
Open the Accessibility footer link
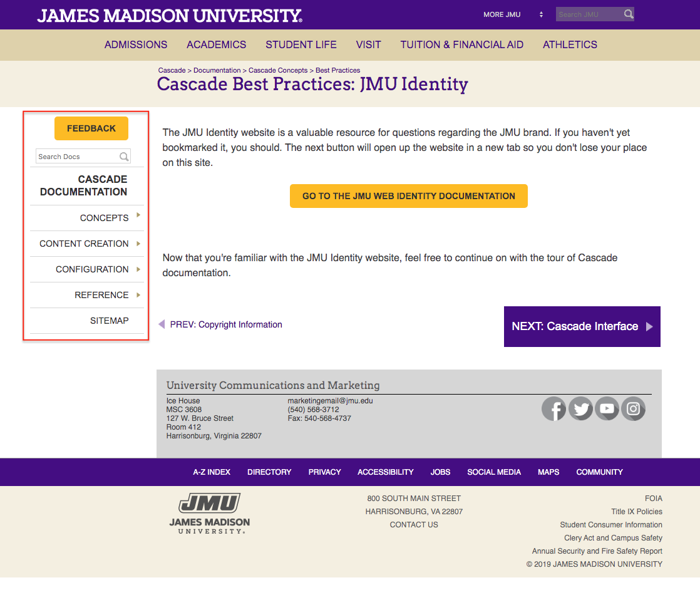pos(385,472)
